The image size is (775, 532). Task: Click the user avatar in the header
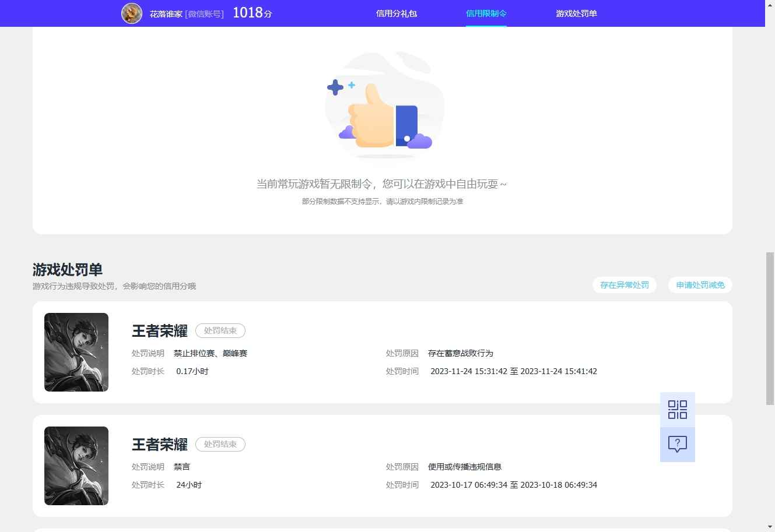click(132, 13)
